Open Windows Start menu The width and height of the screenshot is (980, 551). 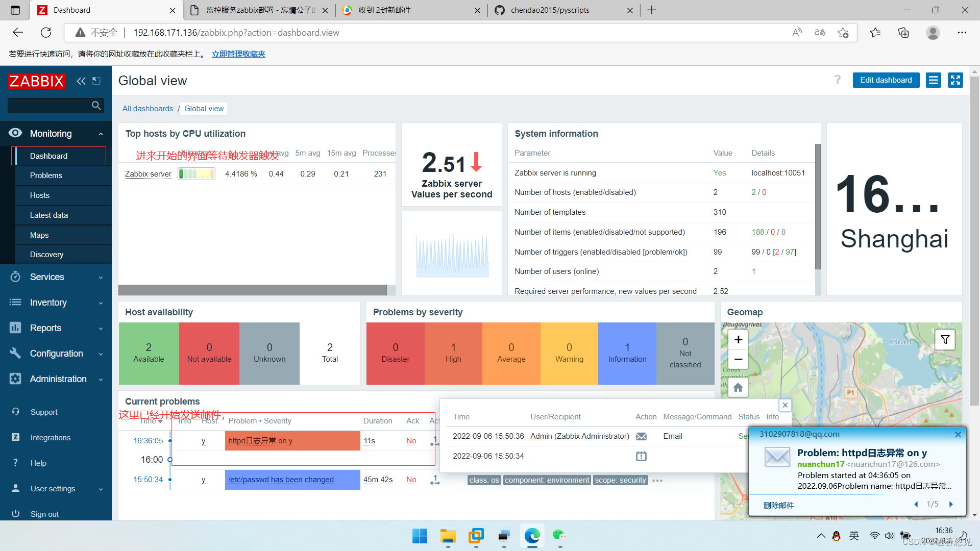click(x=420, y=536)
